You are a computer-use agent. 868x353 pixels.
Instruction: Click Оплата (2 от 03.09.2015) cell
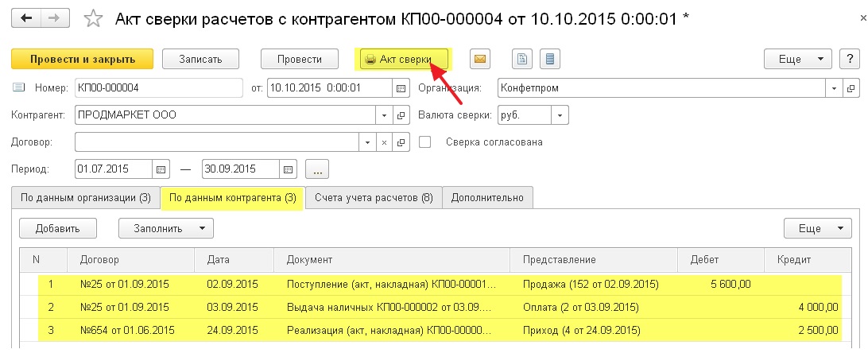[x=594, y=307]
